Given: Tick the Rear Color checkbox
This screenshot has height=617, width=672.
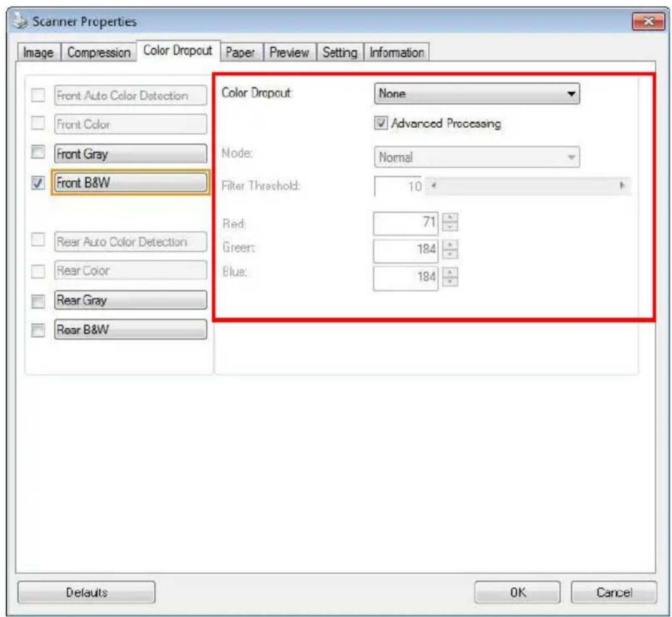Looking at the screenshot, I should coord(38,271).
